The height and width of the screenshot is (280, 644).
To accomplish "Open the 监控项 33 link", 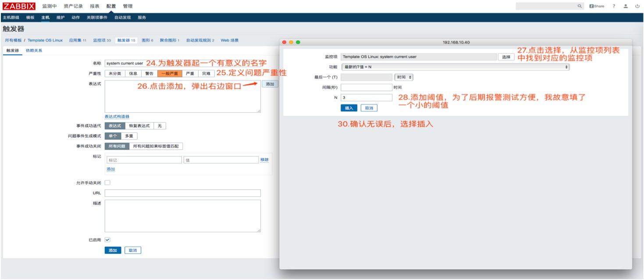I will tap(102, 40).
